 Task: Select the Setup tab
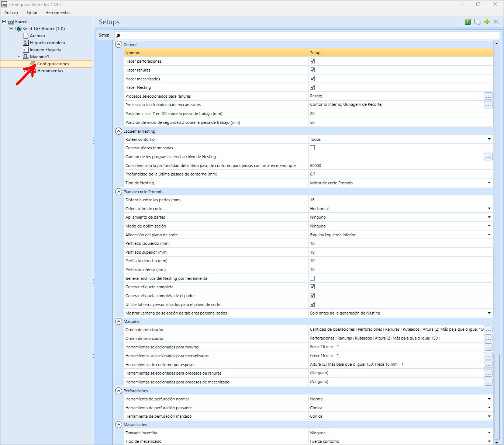click(x=104, y=35)
